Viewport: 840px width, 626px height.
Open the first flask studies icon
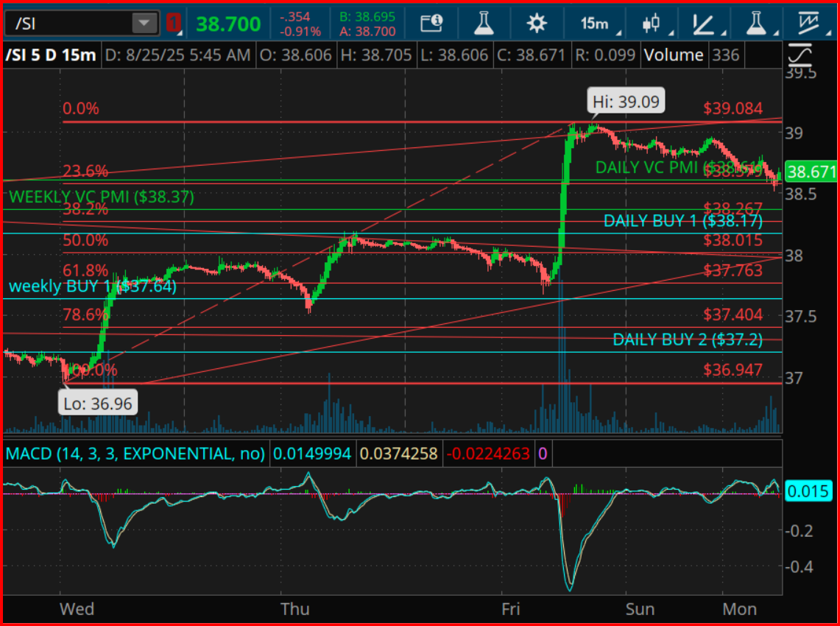(483, 23)
